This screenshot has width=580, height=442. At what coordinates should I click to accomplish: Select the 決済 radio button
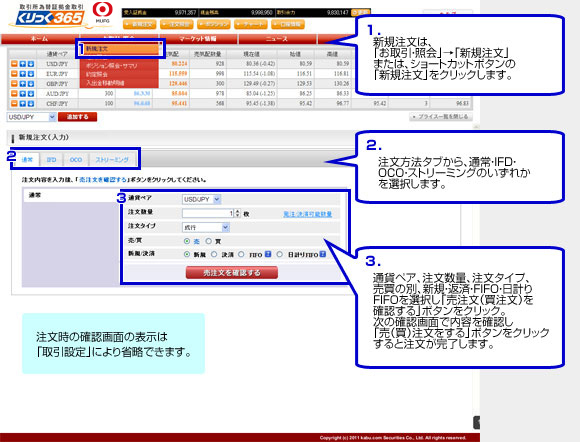pyautogui.click(x=214, y=254)
